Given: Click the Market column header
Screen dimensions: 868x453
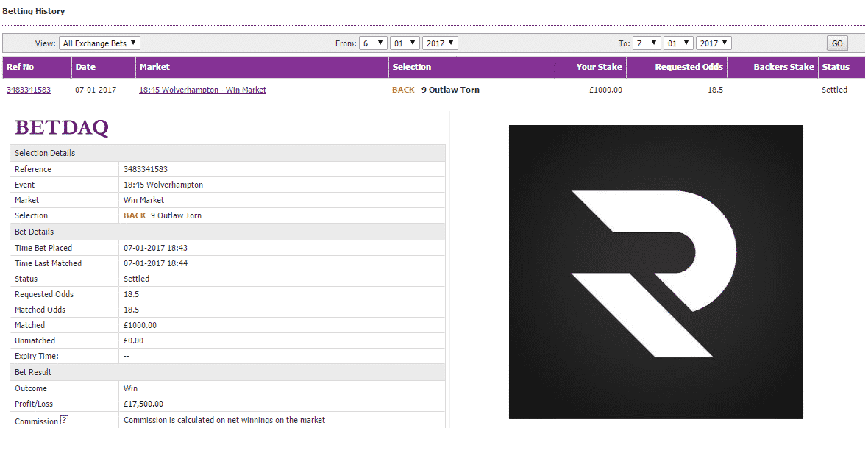Looking at the screenshot, I should click(x=263, y=67).
